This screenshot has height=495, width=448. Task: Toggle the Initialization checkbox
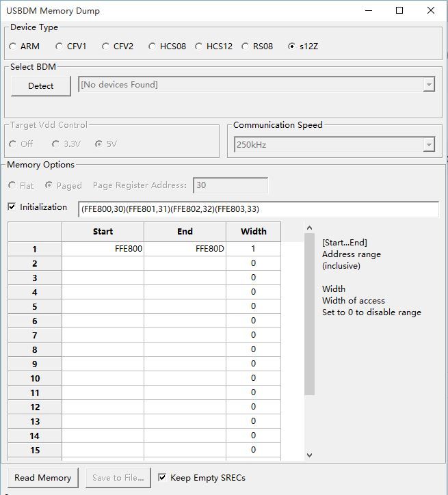[x=12, y=206]
